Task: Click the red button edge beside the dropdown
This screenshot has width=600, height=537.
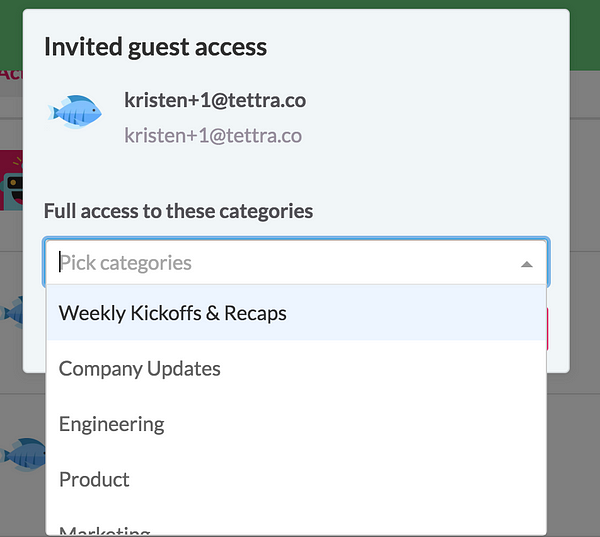Action: (549, 328)
